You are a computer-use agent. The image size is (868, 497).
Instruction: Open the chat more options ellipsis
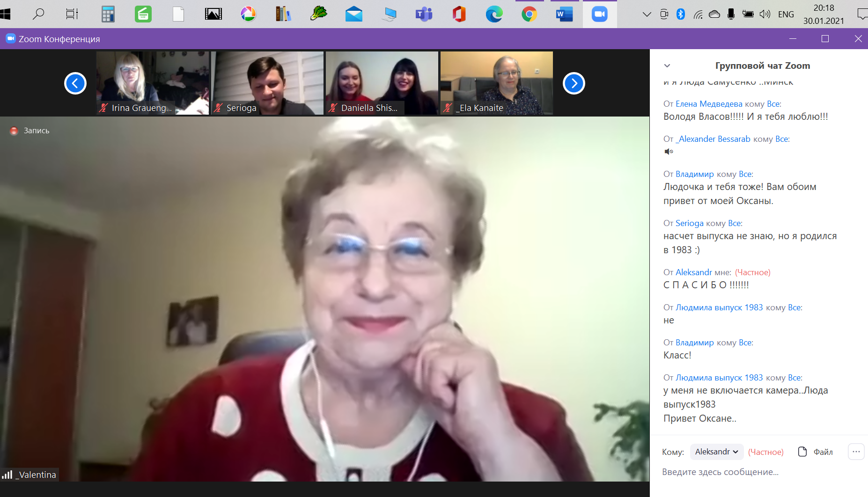[x=856, y=452]
